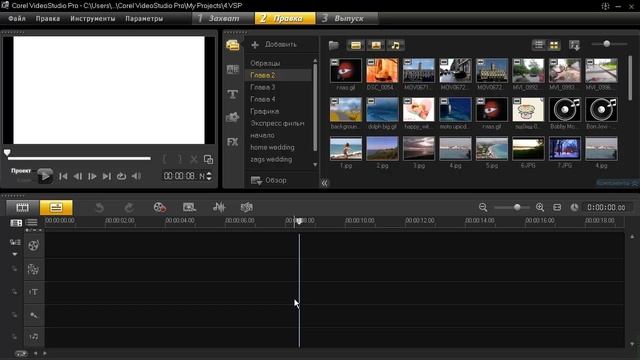Switch to the Выпуск step tab

[x=348, y=18]
